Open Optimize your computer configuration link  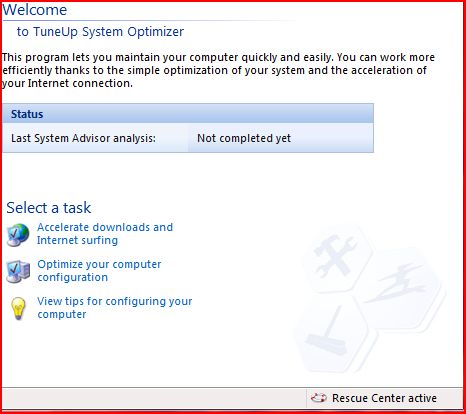click(99, 271)
